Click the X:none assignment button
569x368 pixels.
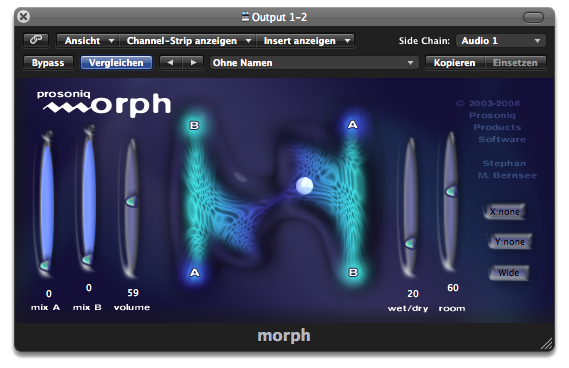pos(504,212)
